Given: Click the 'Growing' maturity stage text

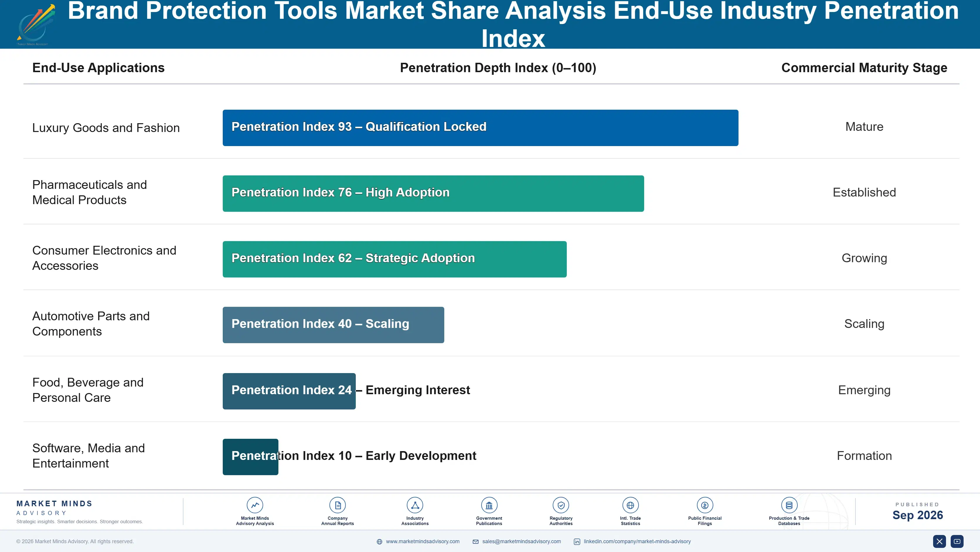Looking at the screenshot, I should 864,258.
